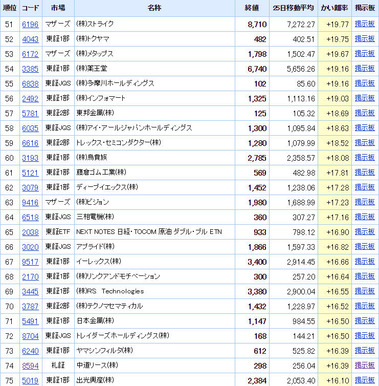Open visited 掲示板 link in rank 74 row

click(x=365, y=365)
